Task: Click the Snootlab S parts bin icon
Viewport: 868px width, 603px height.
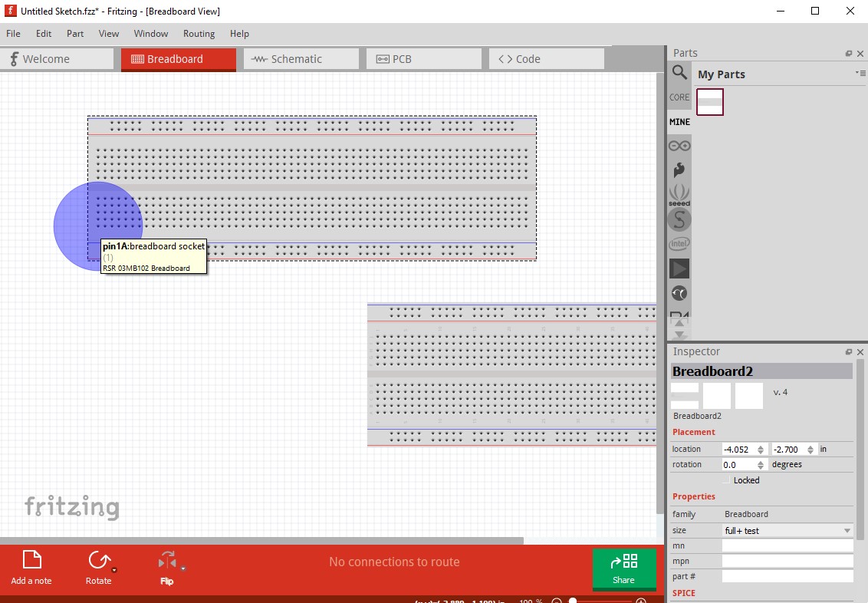Action: click(679, 219)
